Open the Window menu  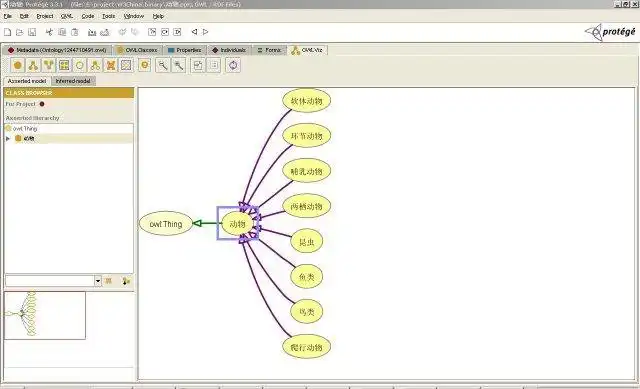pos(134,16)
